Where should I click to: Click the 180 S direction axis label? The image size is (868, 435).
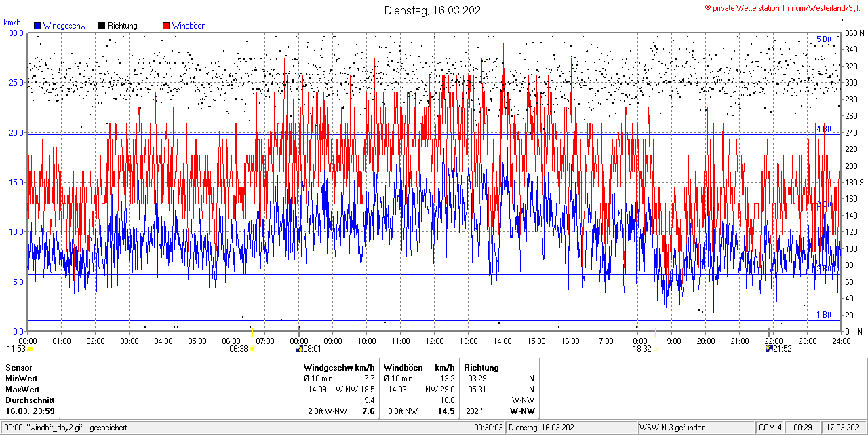[x=854, y=182]
